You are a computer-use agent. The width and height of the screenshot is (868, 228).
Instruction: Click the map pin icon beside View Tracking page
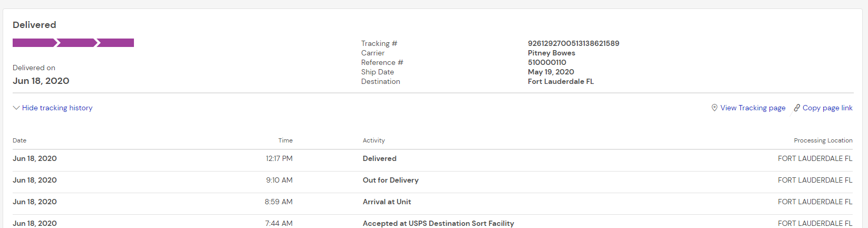click(715, 108)
